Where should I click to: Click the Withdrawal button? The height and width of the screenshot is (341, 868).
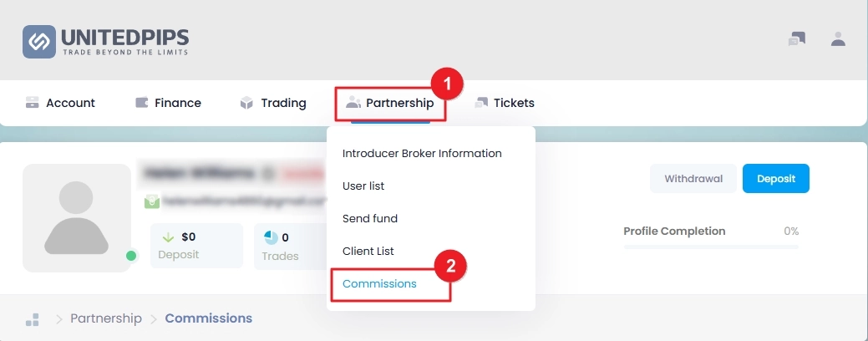(693, 179)
